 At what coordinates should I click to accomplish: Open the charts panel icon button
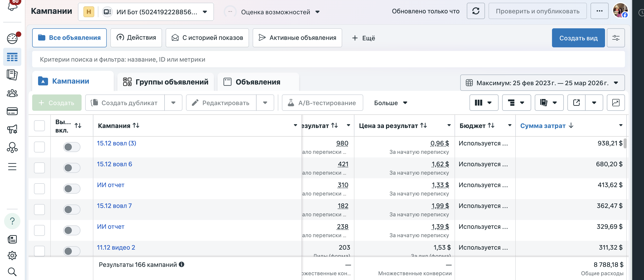(x=616, y=102)
